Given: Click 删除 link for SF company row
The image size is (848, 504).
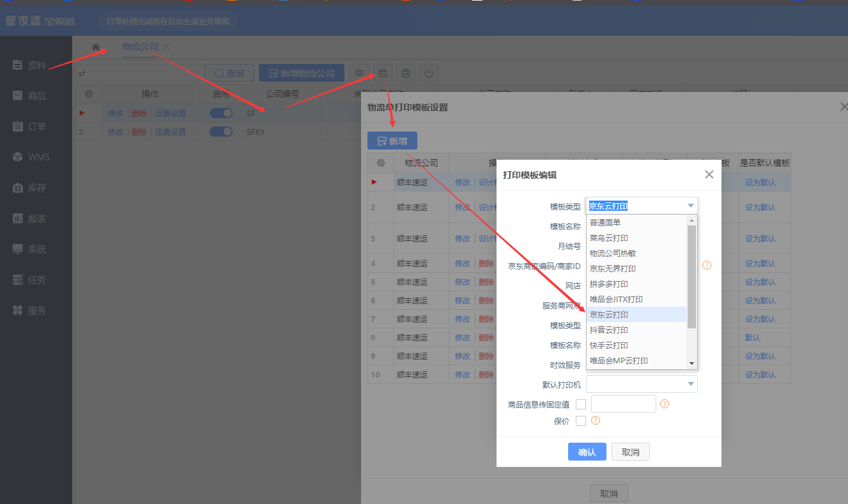Looking at the screenshot, I should pyautogui.click(x=139, y=113).
